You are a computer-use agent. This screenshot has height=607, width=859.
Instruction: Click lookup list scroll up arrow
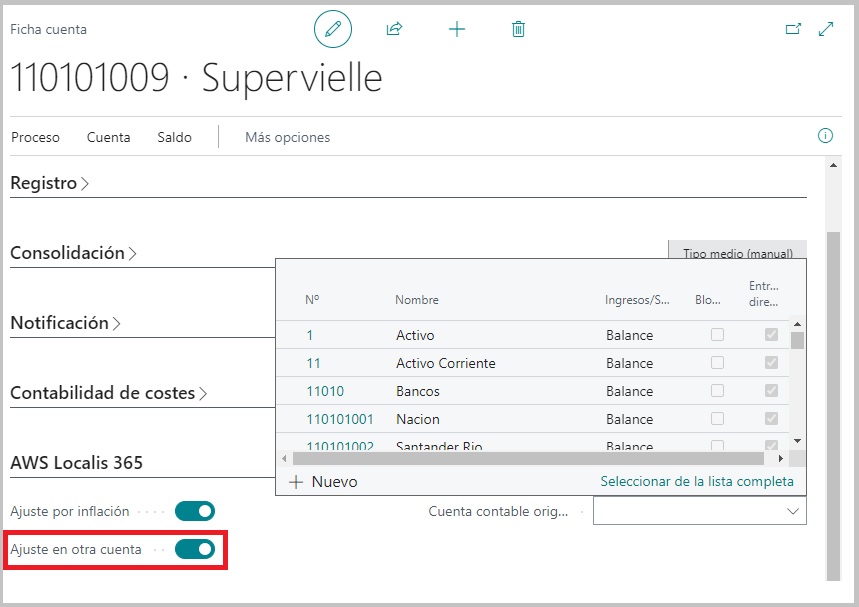798,324
